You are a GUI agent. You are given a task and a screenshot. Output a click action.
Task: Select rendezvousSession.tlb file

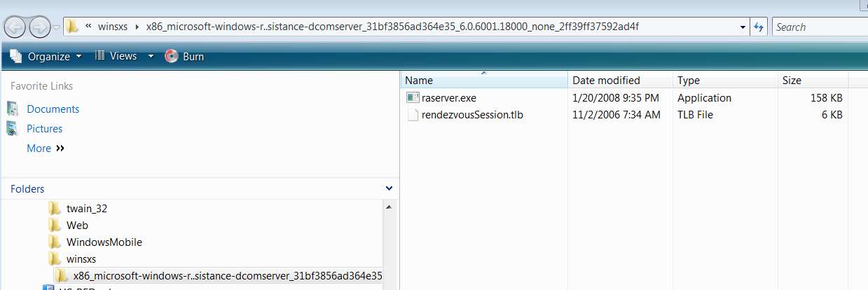click(x=472, y=115)
